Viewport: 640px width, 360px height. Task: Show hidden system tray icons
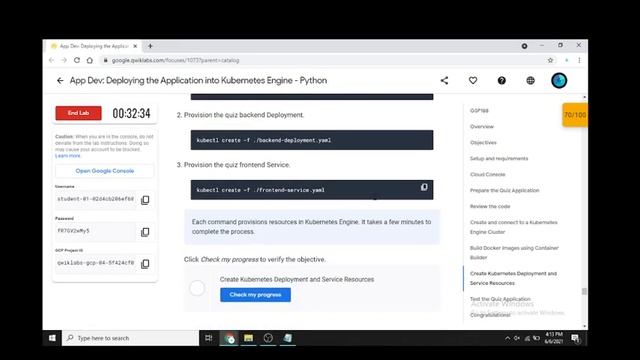(x=507, y=338)
